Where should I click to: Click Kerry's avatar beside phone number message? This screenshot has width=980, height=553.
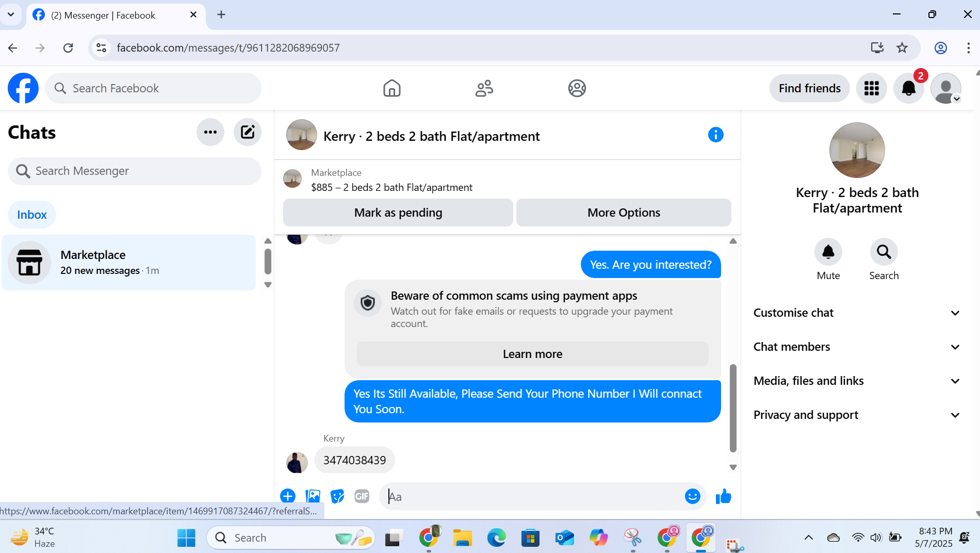[x=297, y=462]
